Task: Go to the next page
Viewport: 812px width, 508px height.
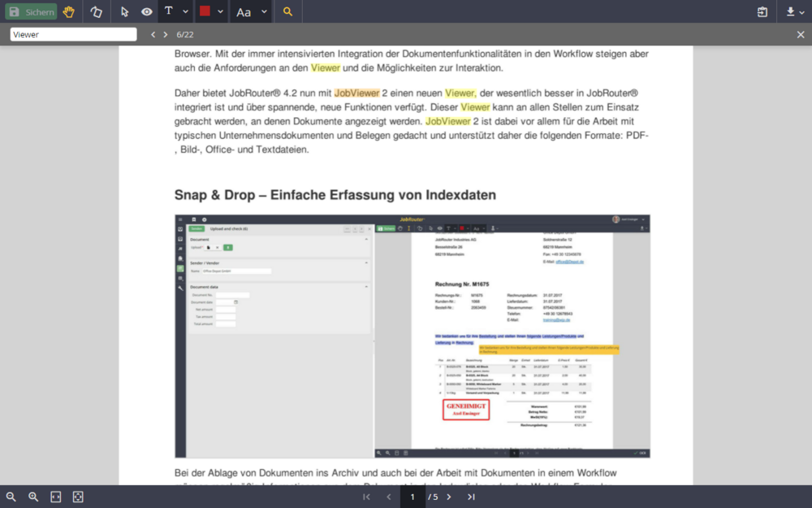Action: point(449,497)
